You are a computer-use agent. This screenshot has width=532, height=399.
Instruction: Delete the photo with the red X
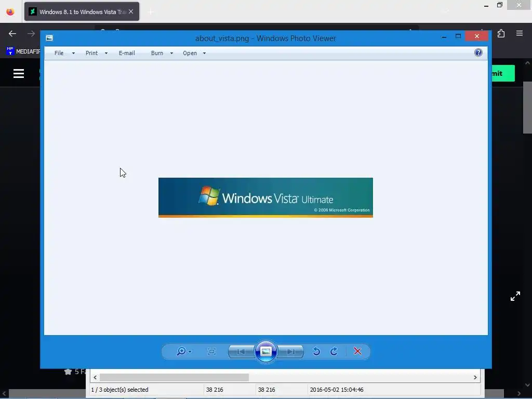click(x=357, y=351)
